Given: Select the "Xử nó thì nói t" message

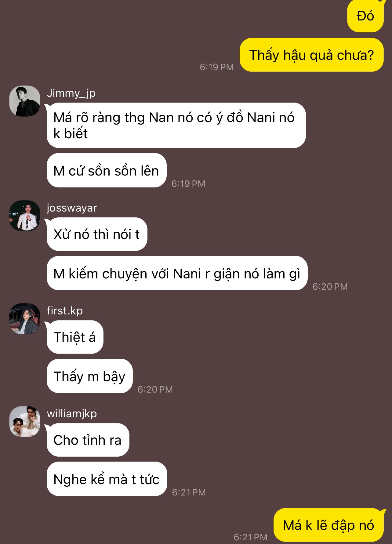Looking at the screenshot, I should 97,234.
